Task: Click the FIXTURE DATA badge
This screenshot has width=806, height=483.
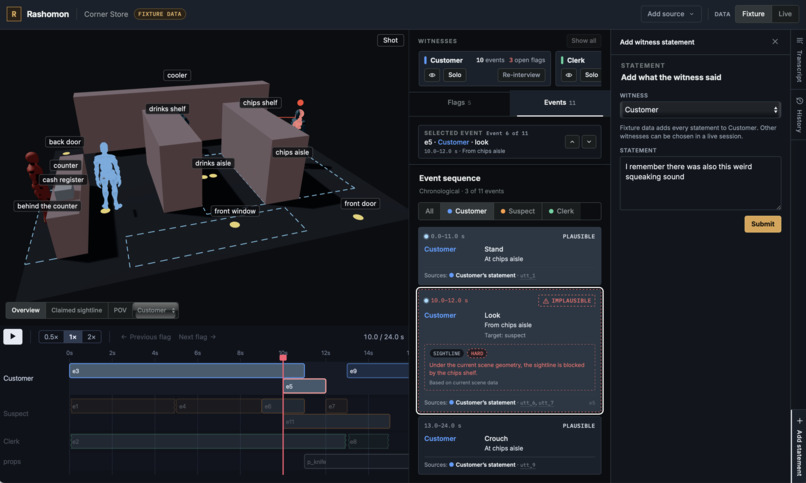Action: click(x=160, y=14)
